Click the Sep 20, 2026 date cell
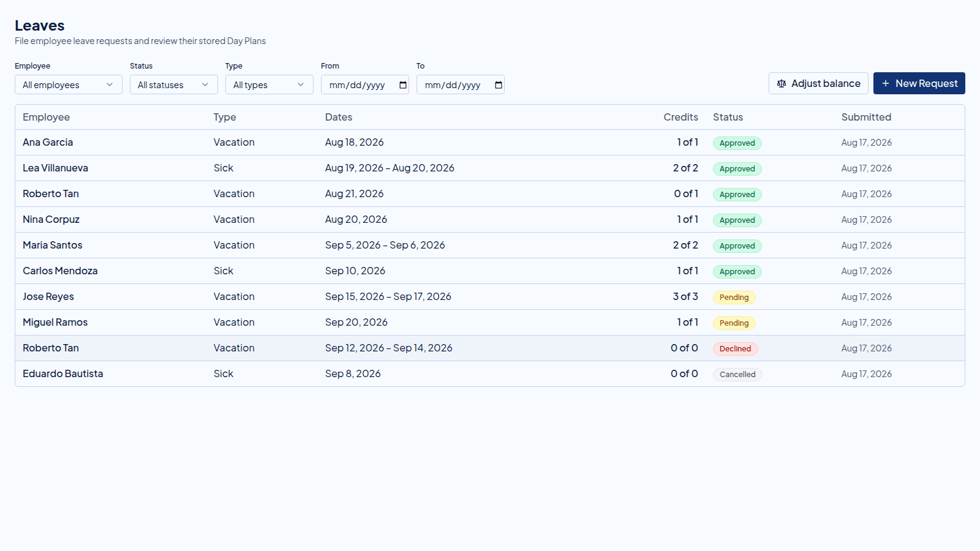 356,322
